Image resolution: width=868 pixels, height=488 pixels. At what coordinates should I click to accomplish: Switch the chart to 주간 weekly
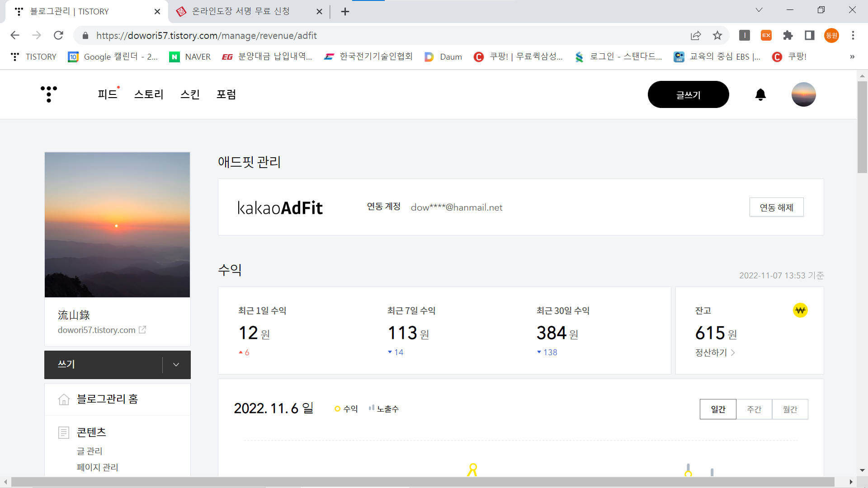(x=754, y=409)
